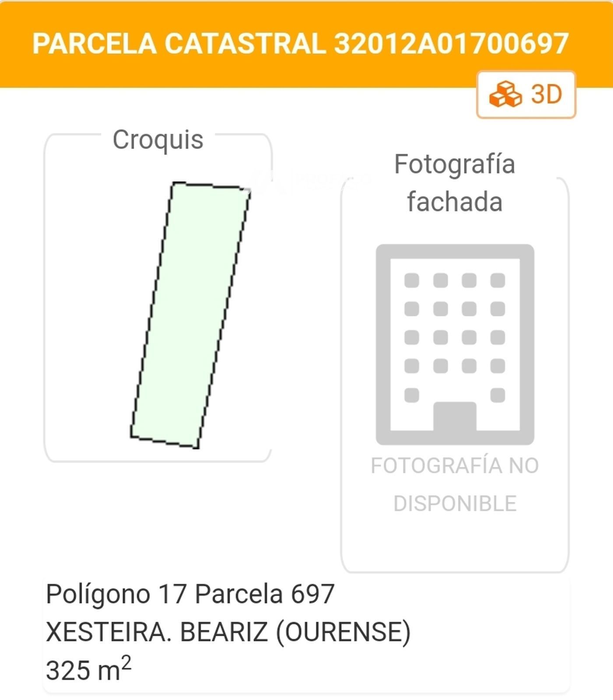The image size is (613, 700).
Task: Click the grey building placeholder icon
Action: (455, 344)
